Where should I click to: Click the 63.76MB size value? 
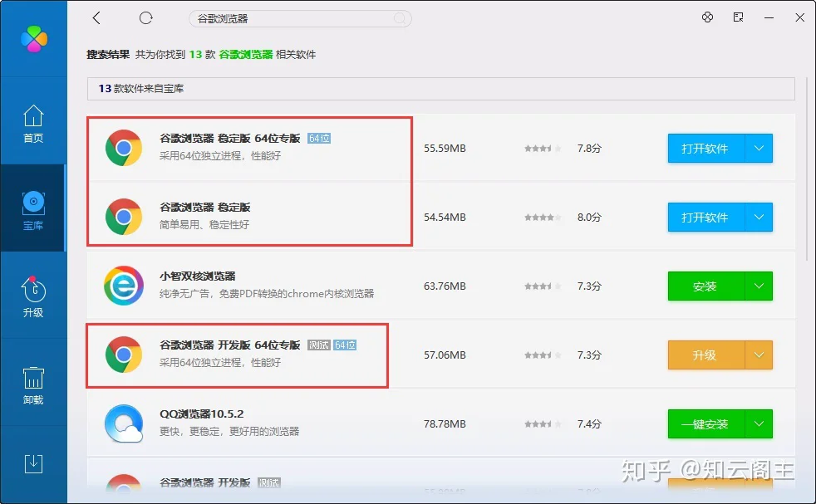point(445,286)
